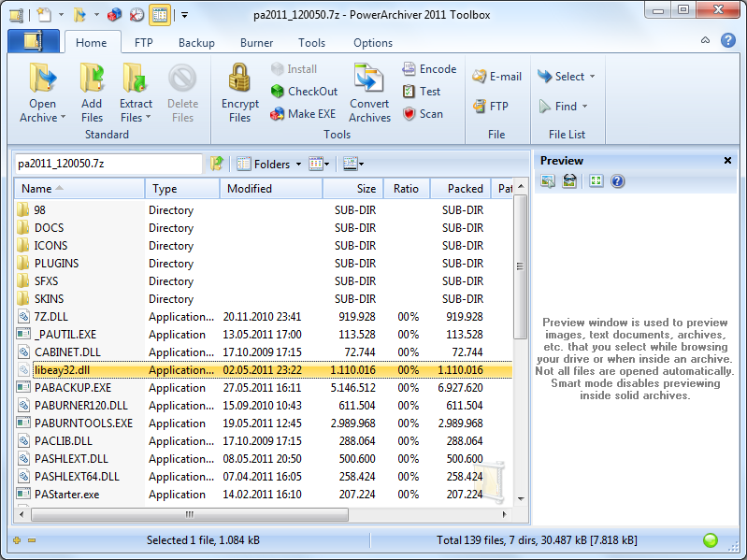Start the virus Scan tool
Image resolution: width=747 pixels, height=560 pixels.
pyautogui.click(x=423, y=114)
